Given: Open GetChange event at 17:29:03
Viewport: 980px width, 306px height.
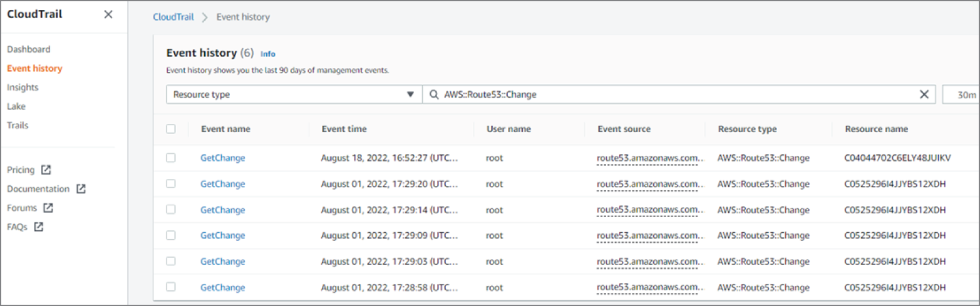Looking at the screenshot, I should pos(222,261).
